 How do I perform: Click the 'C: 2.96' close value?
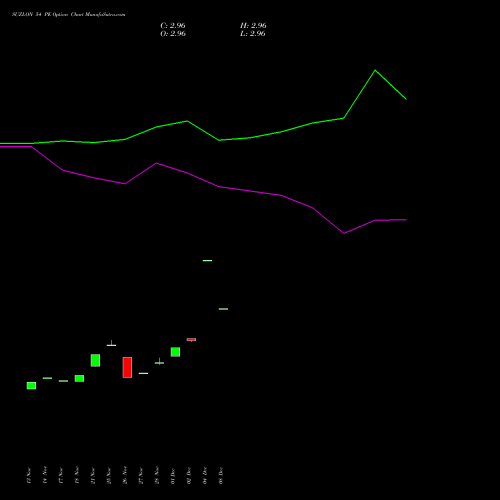173,25
